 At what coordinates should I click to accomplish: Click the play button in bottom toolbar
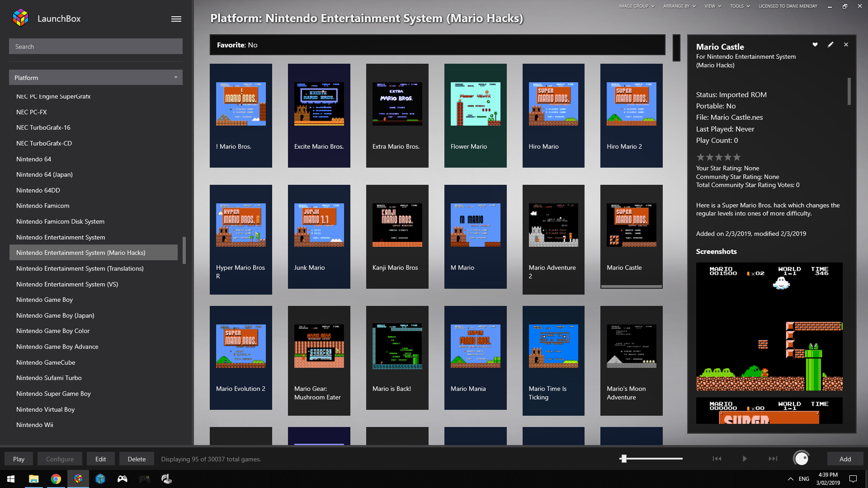pyautogui.click(x=19, y=459)
